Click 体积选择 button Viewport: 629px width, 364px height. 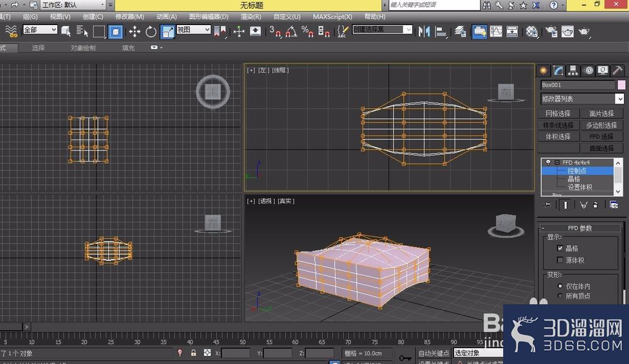click(x=558, y=136)
